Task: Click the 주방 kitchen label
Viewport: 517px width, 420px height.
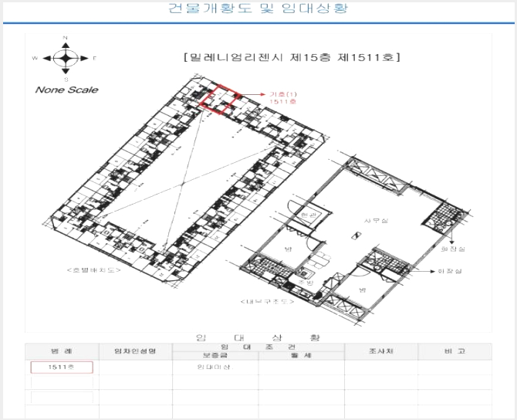Action: pos(306,283)
